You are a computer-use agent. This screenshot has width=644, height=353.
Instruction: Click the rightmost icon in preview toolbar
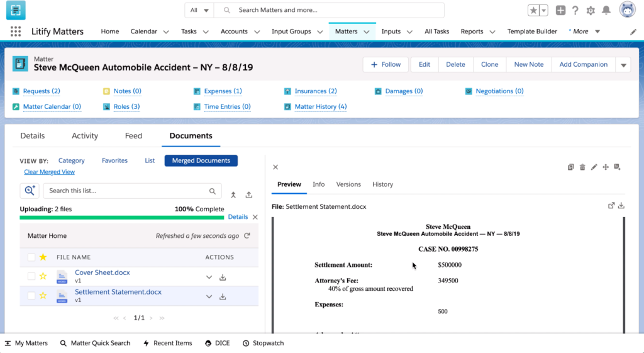point(618,167)
